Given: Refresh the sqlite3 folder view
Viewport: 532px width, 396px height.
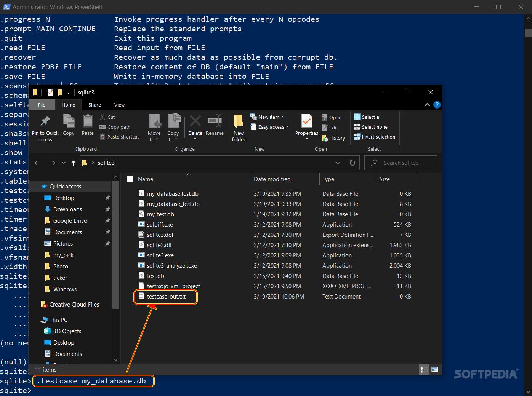Looking at the screenshot, I should (353, 163).
